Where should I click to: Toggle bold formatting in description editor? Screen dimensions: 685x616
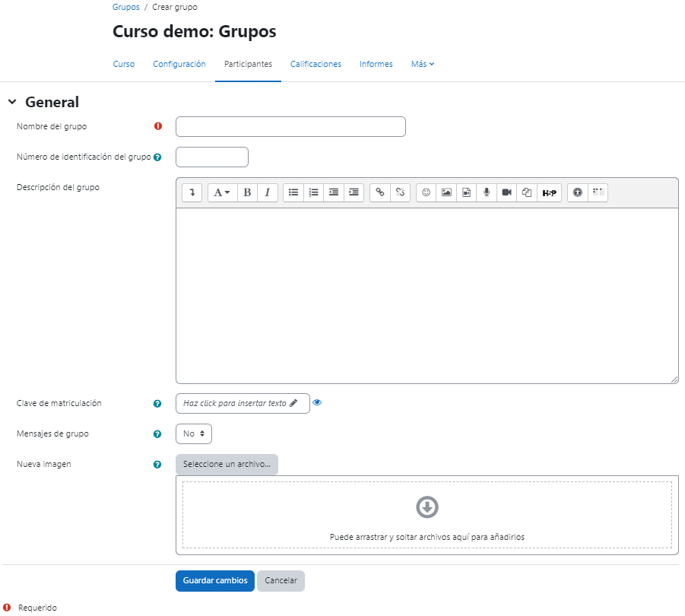[x=247, y=193]
